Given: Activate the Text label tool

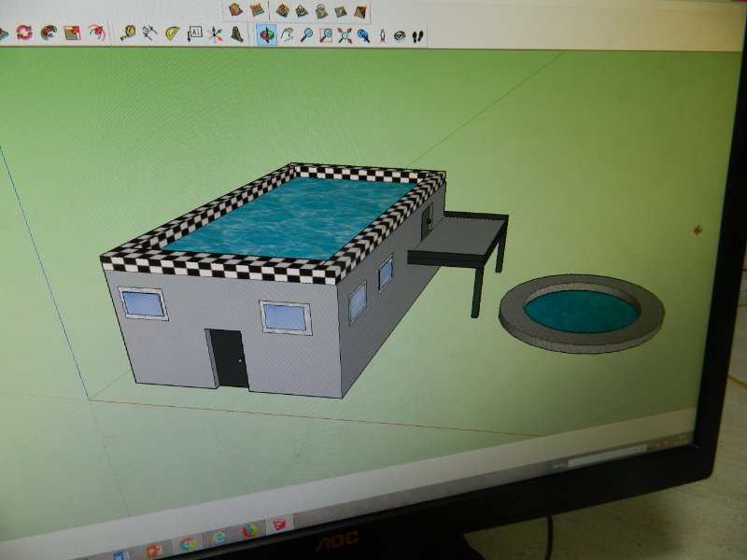Looking at the screenshot, I should click(x=195, y=35).
